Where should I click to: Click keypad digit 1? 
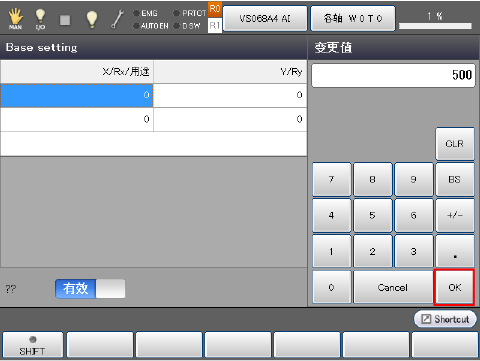(332, 251)
